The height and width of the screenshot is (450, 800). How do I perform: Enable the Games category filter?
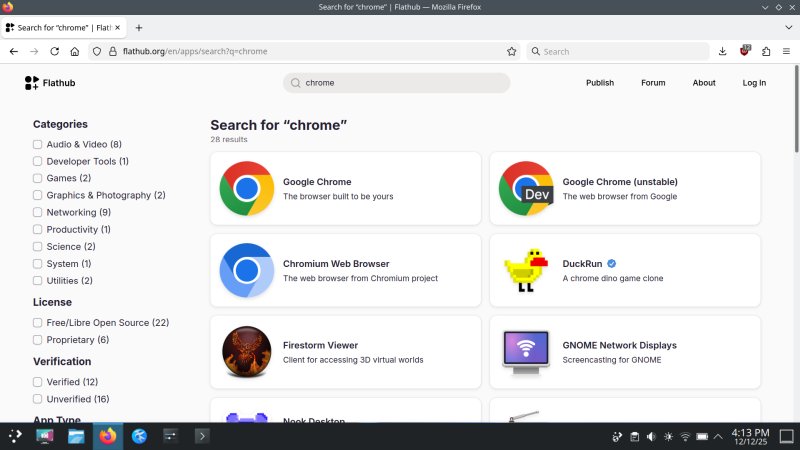(x=37, y=178)
